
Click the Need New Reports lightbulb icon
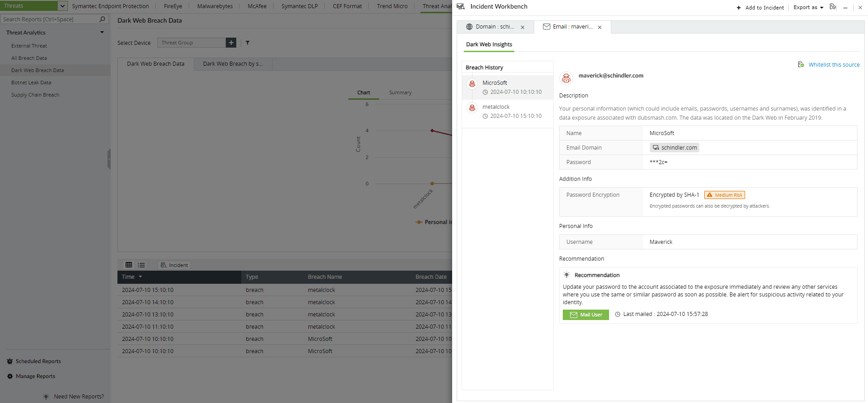[x=46, y=396]
